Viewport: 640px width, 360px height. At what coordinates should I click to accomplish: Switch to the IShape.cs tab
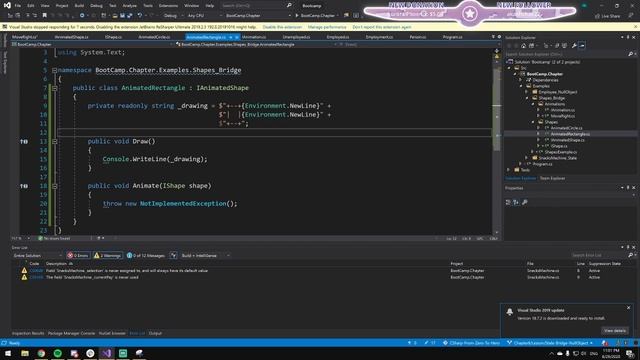click(x=113, y=37)
